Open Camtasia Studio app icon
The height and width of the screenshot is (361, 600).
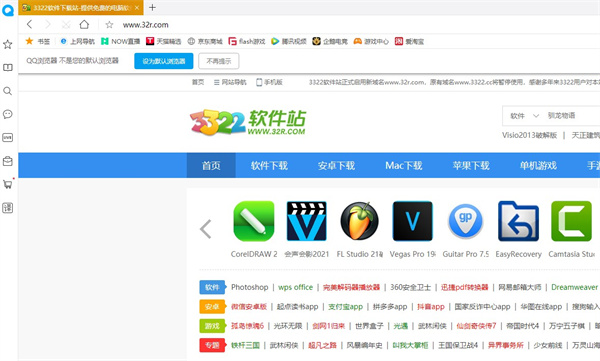pos(572,221)
